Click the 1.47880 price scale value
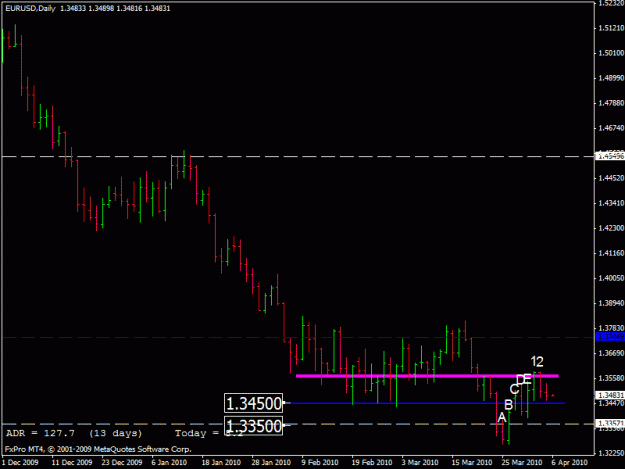 coord(611,103)
